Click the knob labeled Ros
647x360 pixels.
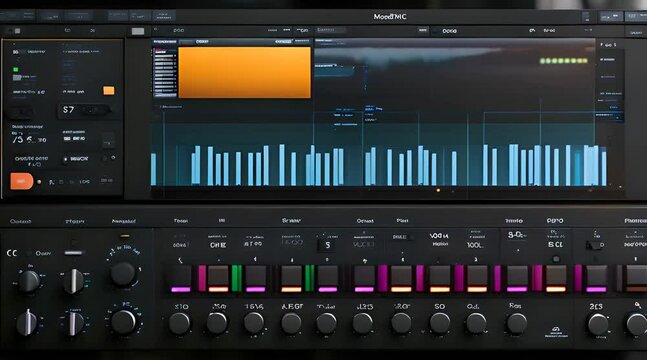coord(517,323)
